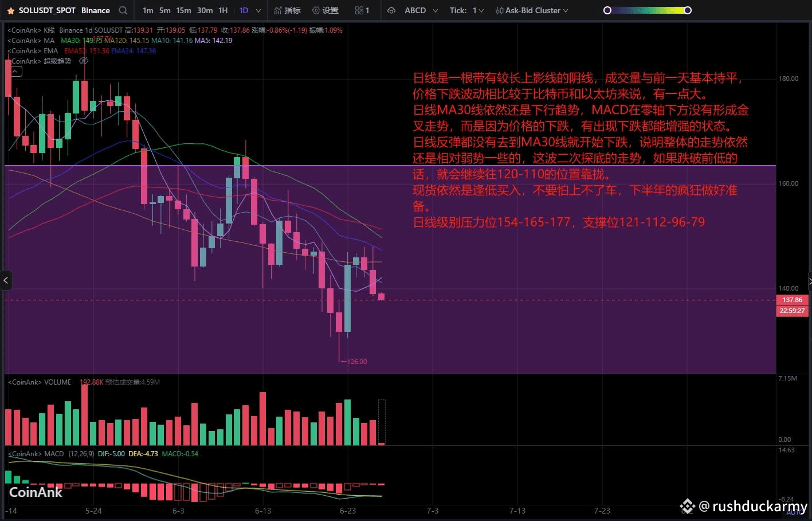Click the MA30 value in MA legend
This screenshot has height=521, width=812.
click(81, 41)
